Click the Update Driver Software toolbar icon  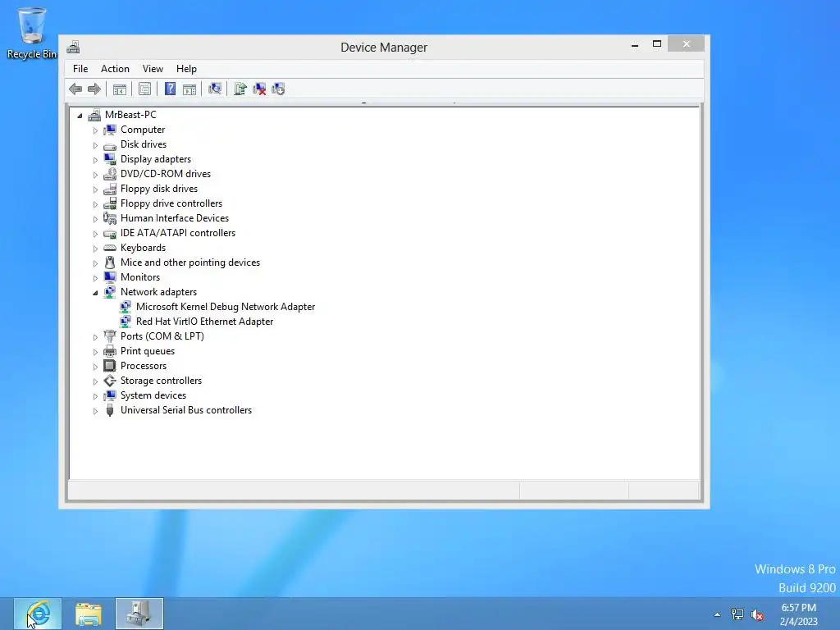(x=240, y=89)
